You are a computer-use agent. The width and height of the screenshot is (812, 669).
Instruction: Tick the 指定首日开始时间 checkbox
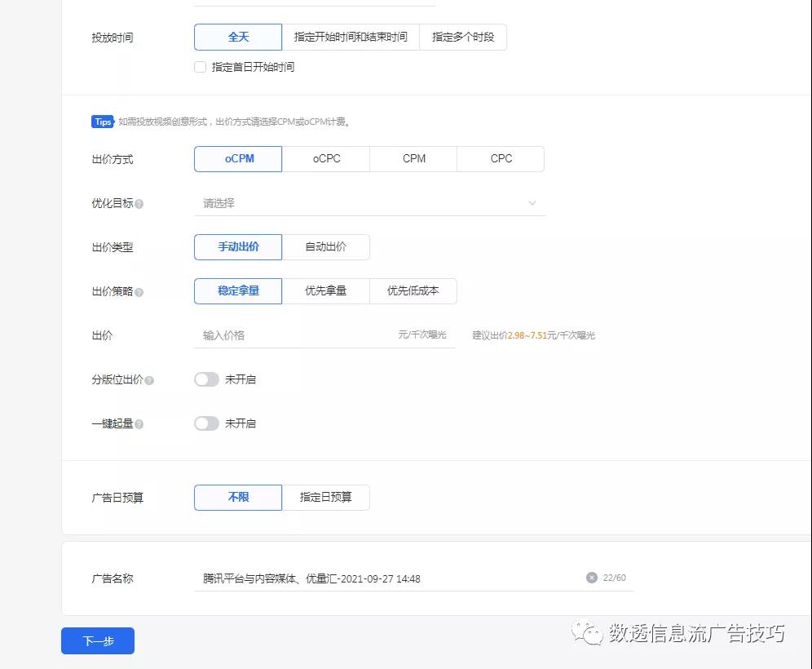(200, 67)
